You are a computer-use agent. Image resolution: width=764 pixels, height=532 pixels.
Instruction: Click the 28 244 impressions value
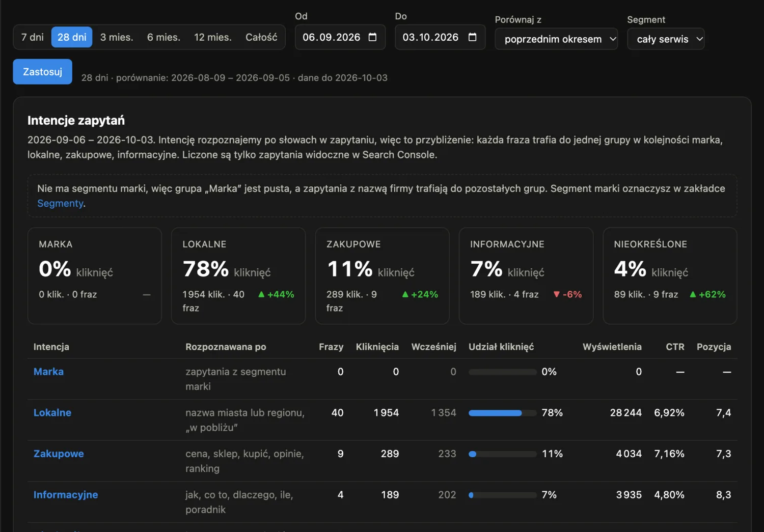tap(625, 413)
